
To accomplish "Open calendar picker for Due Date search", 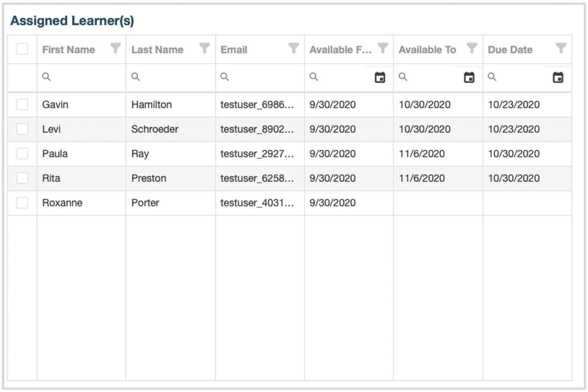I will point(558,77).
